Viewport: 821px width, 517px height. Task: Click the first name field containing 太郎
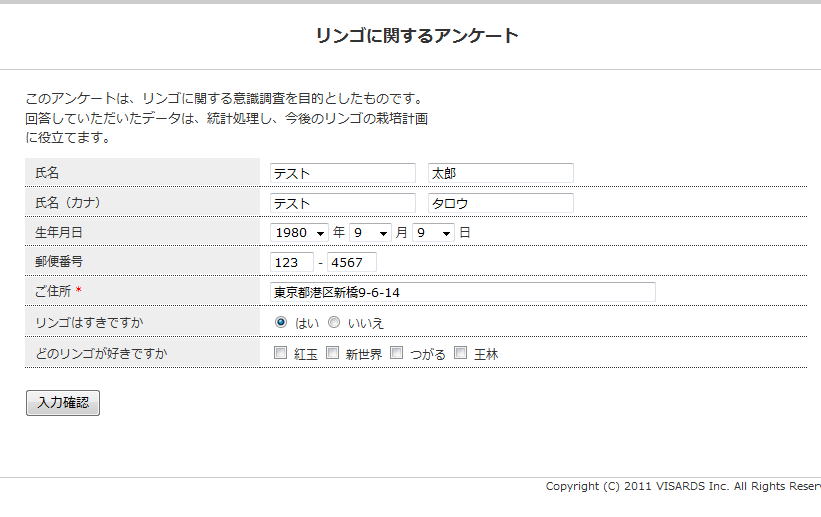click(500, 173)
